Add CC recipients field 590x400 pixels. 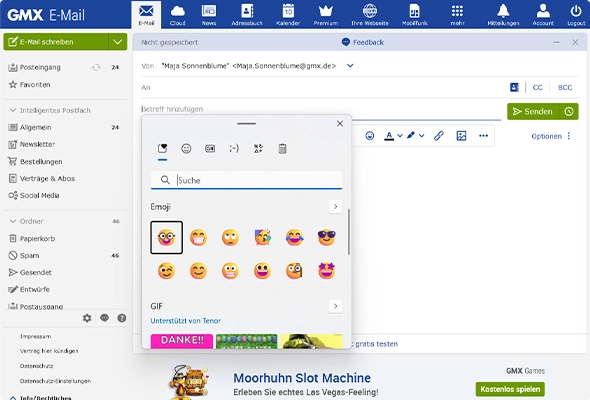537,87
